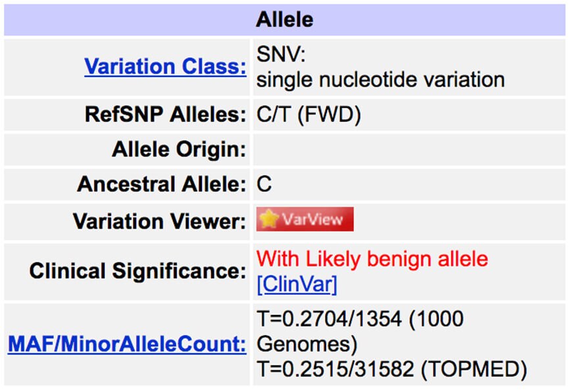Click the Ancestral Allele row label
Image resolution: width=572 pixels, height=392 pixels.
[161, 184]
